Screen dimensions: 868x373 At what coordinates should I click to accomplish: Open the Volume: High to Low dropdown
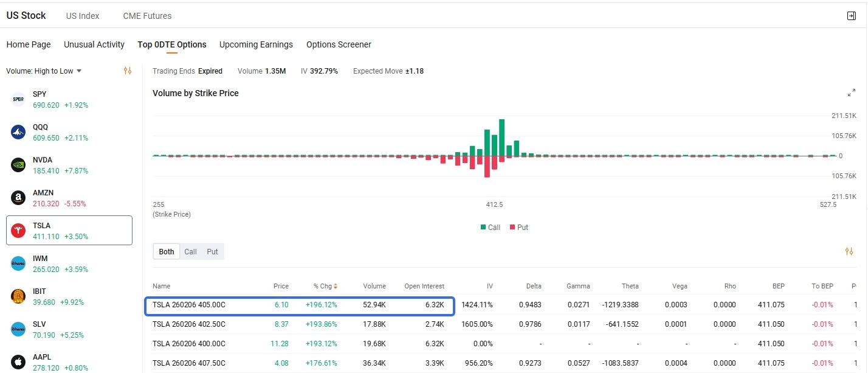[44, 71]
